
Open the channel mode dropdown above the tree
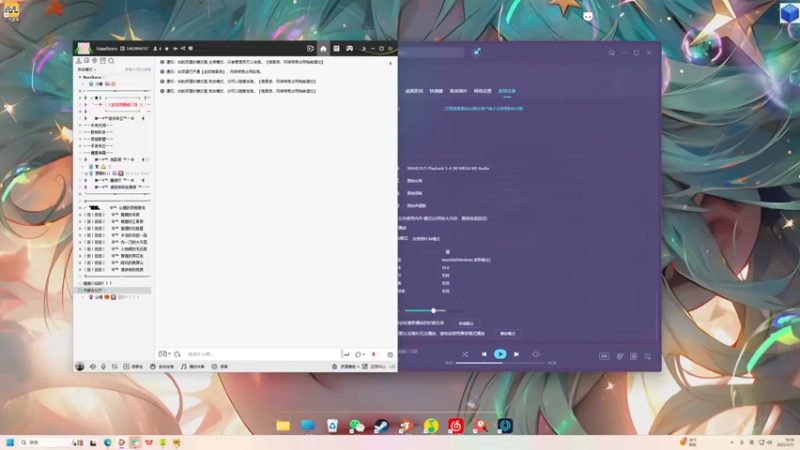point(86,69)
